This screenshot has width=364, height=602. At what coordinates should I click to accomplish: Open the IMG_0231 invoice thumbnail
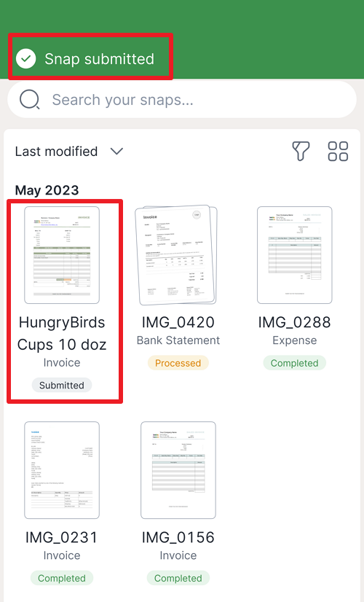pyautogui.click(x=62, y=470)
